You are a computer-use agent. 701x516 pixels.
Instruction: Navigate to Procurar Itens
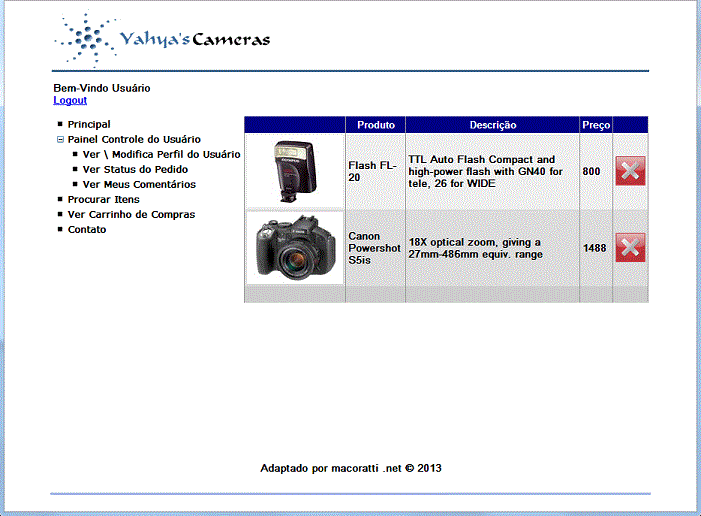pyautogui.click(x=103, y=199)
